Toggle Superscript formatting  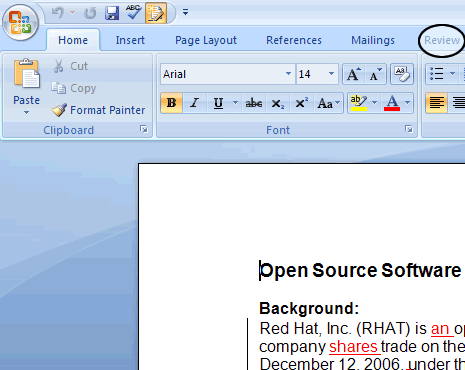click(x=301, y=103)
